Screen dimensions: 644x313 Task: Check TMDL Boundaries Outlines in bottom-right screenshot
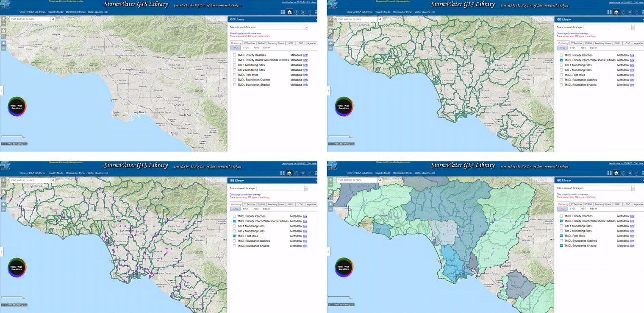pyautogui.click(x=561, y=241)
